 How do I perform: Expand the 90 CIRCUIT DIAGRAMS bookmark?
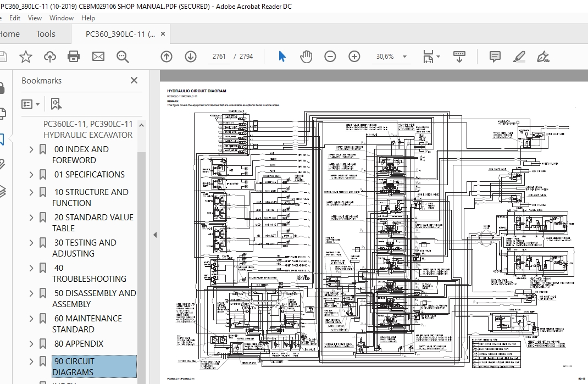pyautogui.click(x=31, y=361)
